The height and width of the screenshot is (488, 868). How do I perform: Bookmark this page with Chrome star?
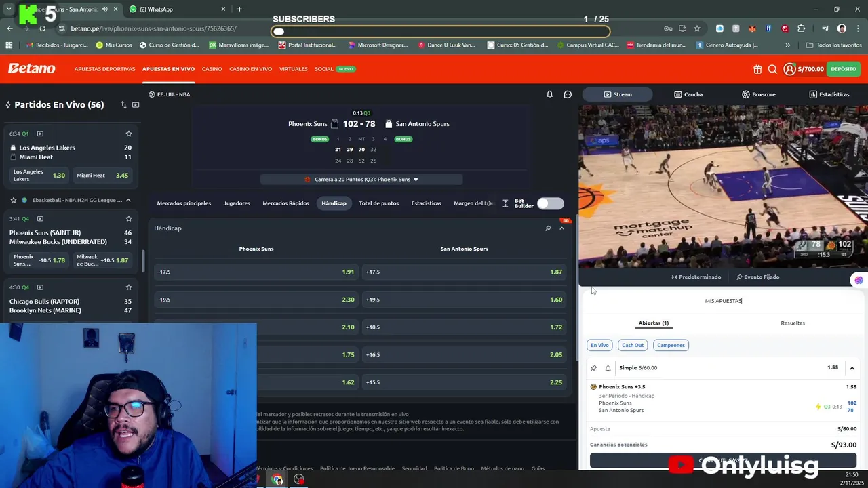[697, 28]
